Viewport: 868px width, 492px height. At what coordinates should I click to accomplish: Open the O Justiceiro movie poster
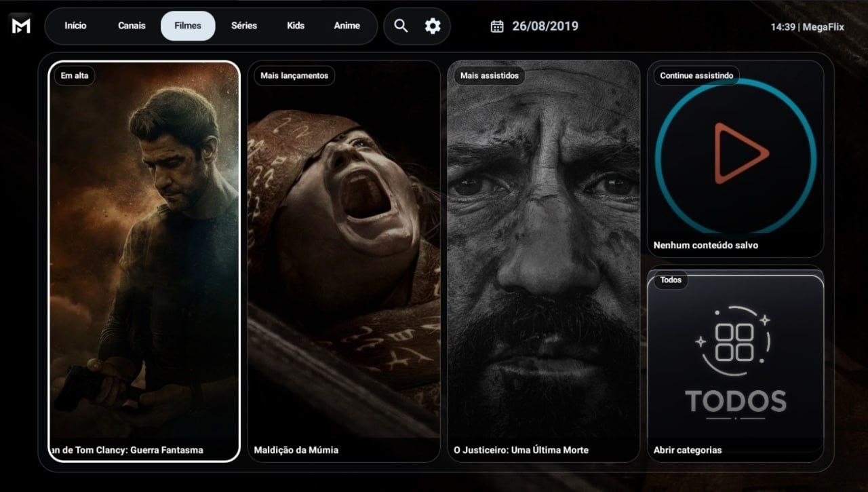544,261
